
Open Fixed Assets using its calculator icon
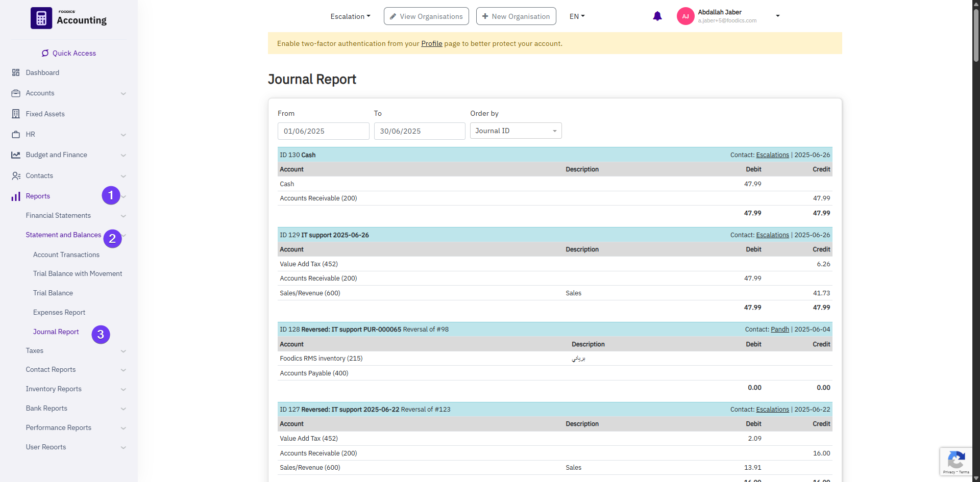(x=16, y=113)
